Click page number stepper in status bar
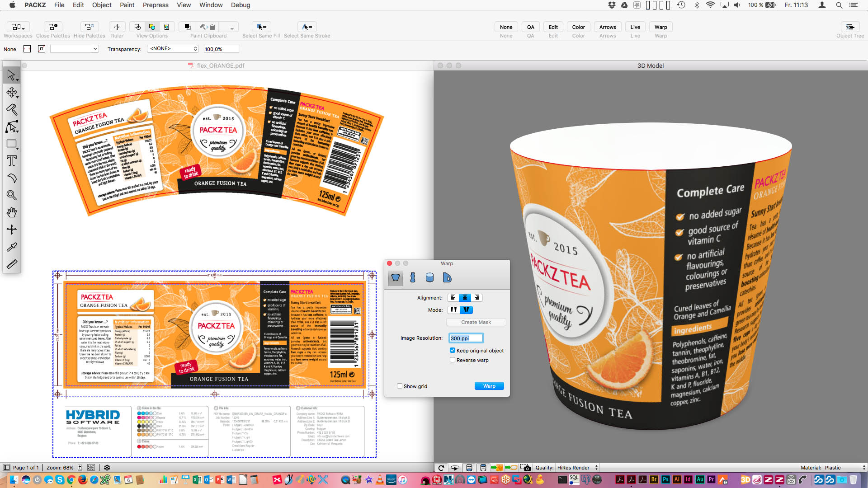The image size is (868, 488). (80, 468)
